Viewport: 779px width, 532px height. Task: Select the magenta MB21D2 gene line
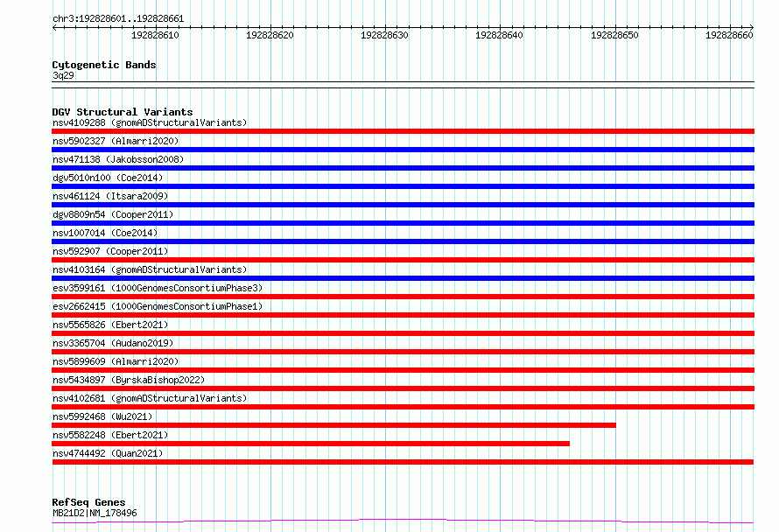click(403, 521)
